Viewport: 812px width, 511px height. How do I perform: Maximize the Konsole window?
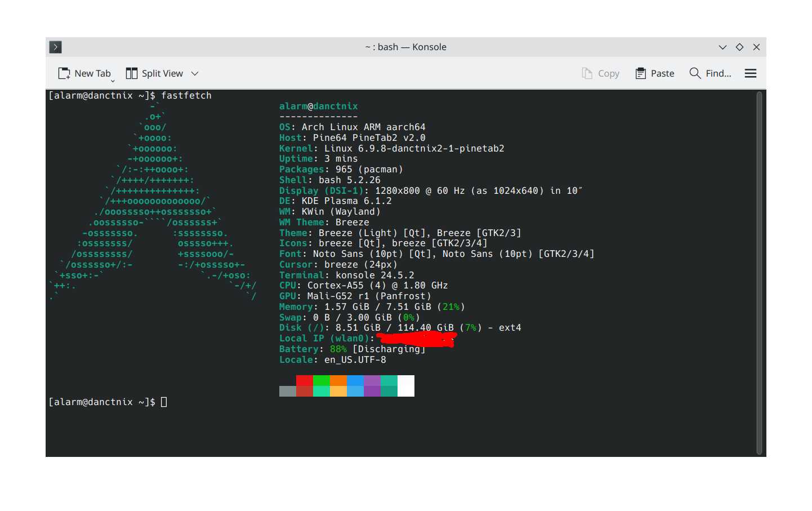point(739,47)
